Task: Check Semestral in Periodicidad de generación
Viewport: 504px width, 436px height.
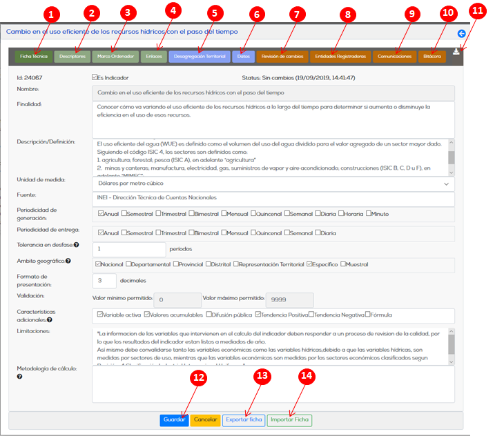Action: (x=124, y=213)
